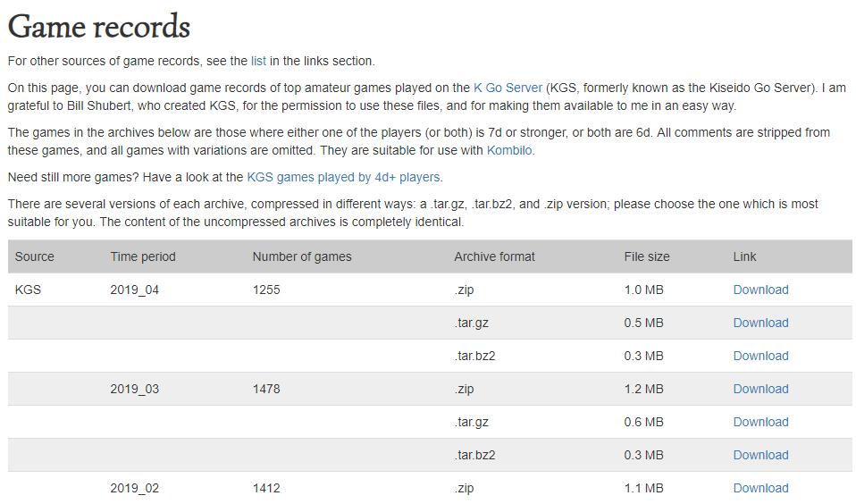The width and height of the screenshot is (856, 504).
Task: Click the Link column header
Action: click(x=744, y=256)
